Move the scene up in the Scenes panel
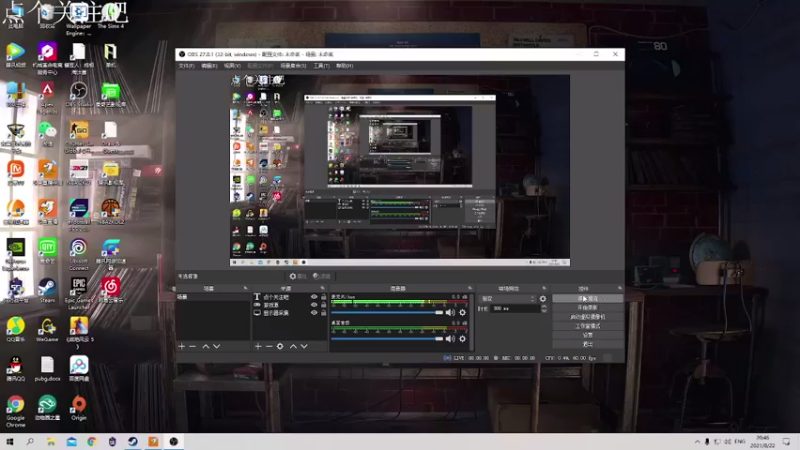The image size is (800, 450). [x=206, y=346]
